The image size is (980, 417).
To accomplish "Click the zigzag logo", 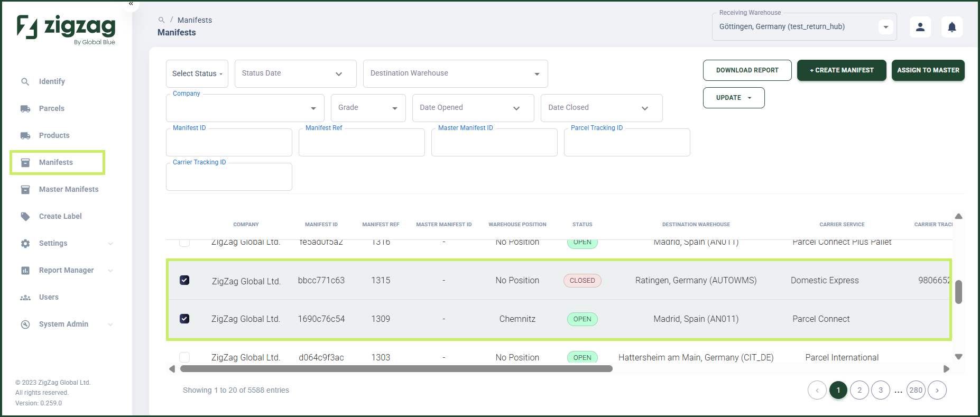I will tap(66, 30).
